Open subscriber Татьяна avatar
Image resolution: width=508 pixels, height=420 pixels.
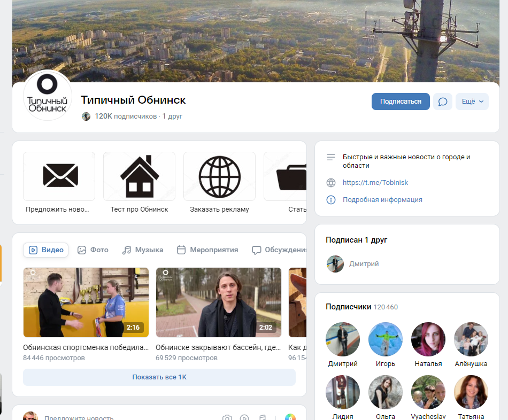(471, 392)
